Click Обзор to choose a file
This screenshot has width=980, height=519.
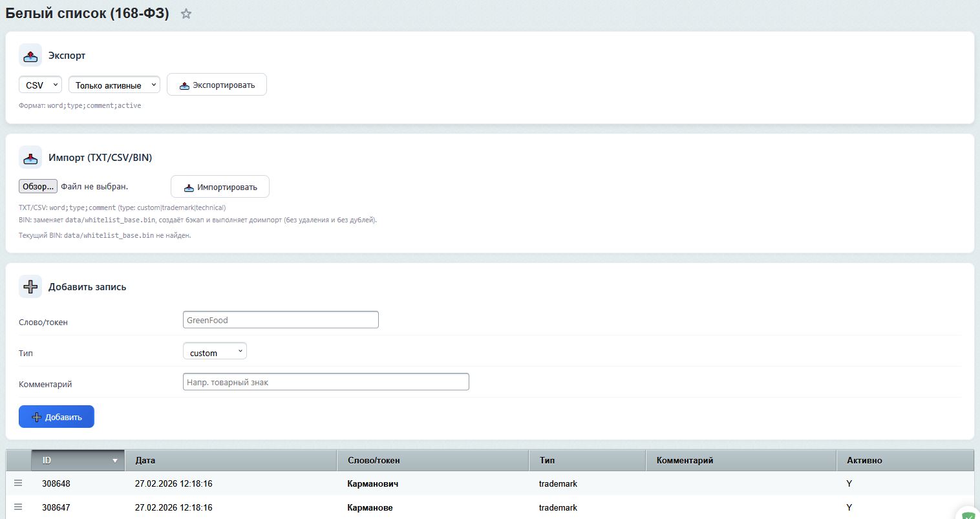pyautogui.click(x=38, y=187)
